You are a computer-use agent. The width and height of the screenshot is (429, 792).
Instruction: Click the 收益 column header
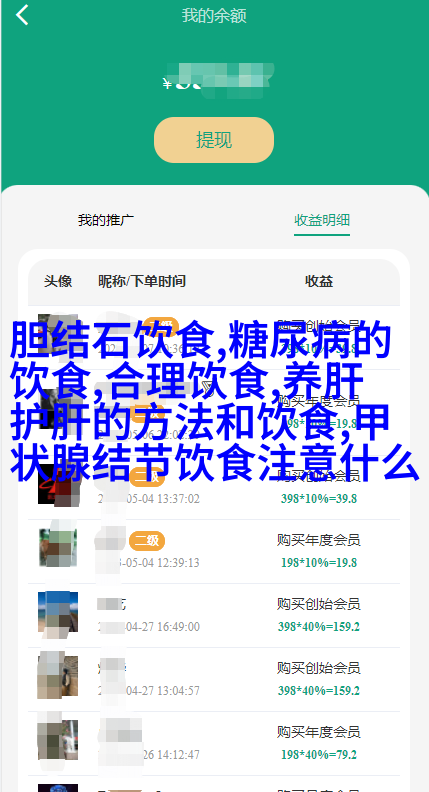[319, 281]
